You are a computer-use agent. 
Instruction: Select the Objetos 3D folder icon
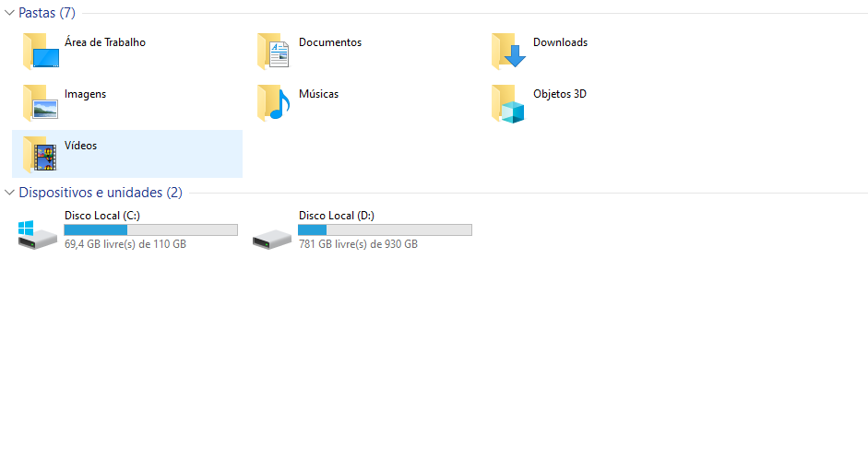(x=507, y=103)
